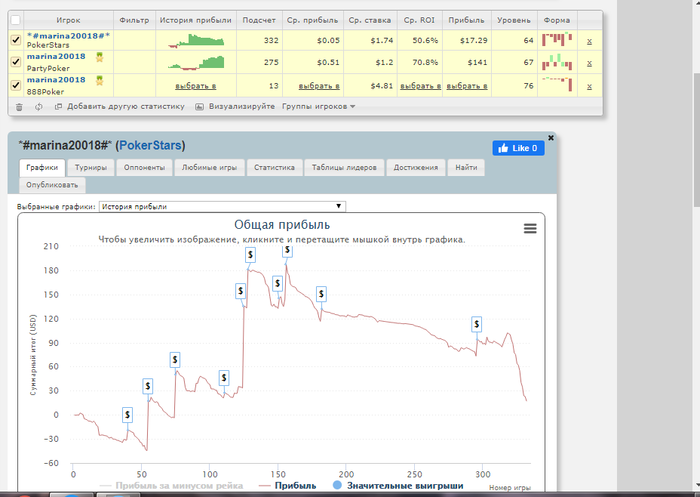Image resolution: width=700 pixels, height=497 pixels.
Task: Uncheck the PokerStars player row checkbox
Action: tap(16, 40)
